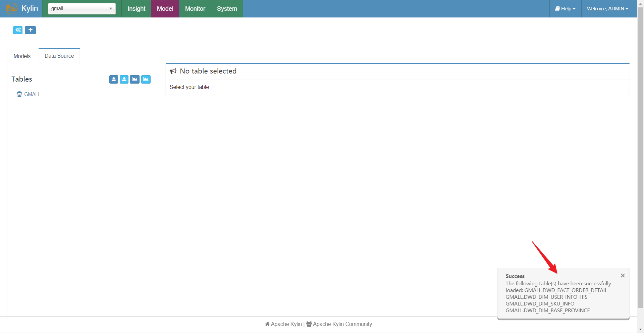
Task: Click the Success notification title
Action: [515, 276]
